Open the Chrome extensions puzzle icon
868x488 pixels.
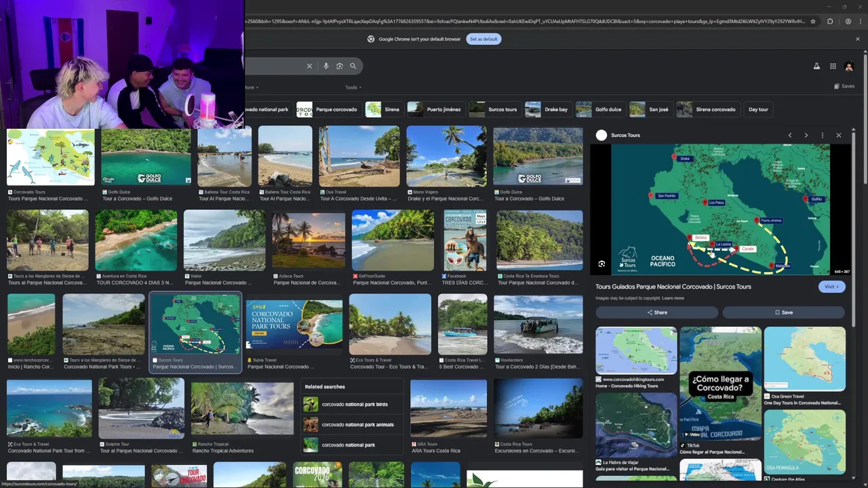830,21
